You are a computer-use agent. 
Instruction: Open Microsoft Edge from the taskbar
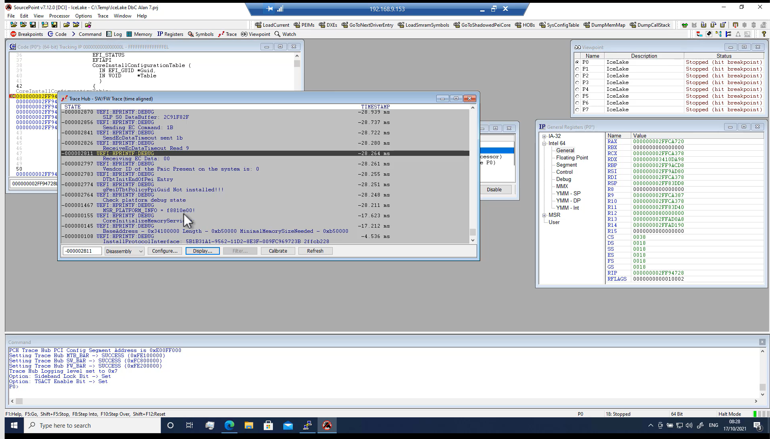coord(229,425)
